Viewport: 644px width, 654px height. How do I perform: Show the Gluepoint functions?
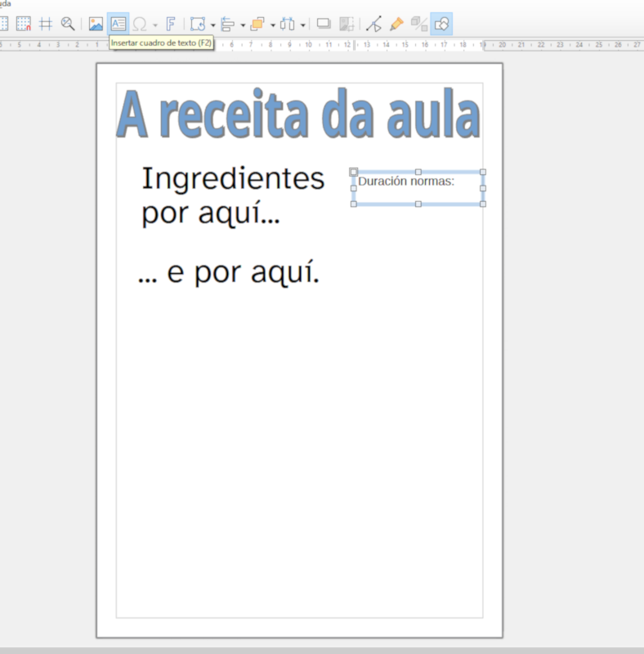tap(396, 24)
